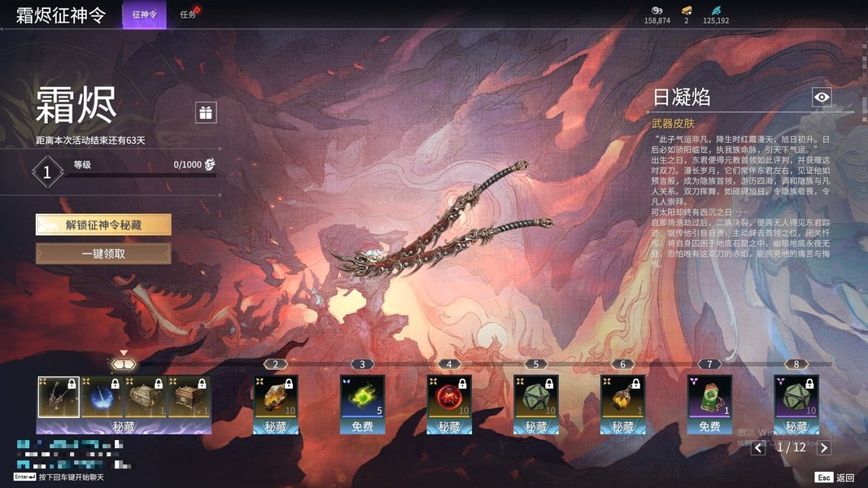Click 解锁征神令秘藏 button
Image resolution: width=868 pixels, height=488 pixels.
103,224
